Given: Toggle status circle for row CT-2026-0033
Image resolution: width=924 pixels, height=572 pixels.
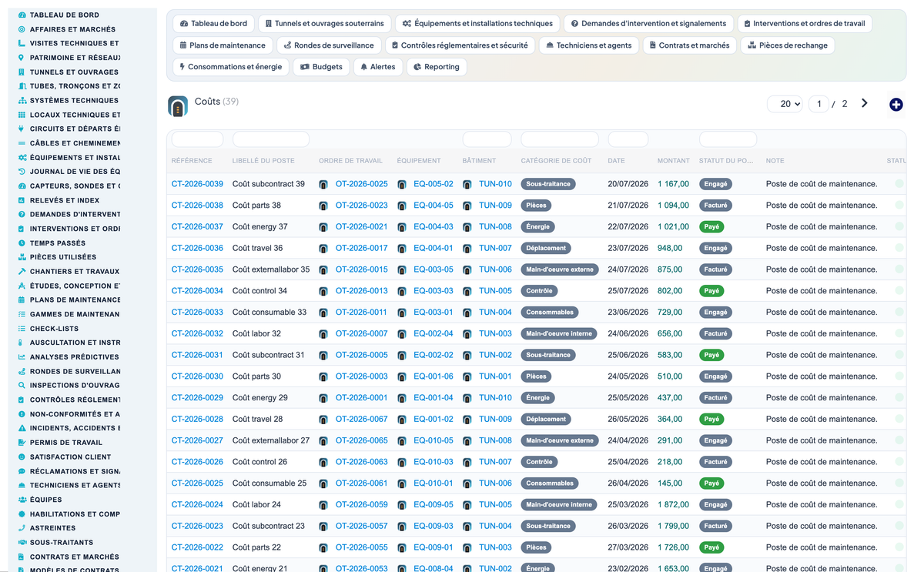Looking at the screenshot, I should [899, 313].
